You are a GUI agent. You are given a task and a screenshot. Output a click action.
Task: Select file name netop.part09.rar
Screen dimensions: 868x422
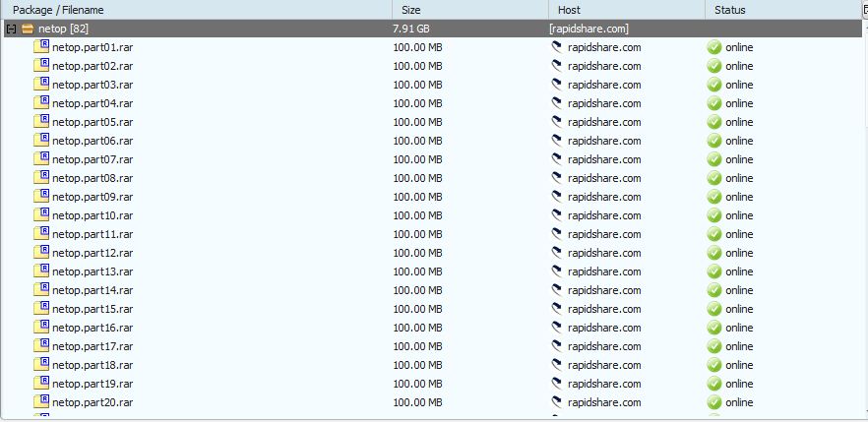pyautogui.click(x=93, y=197)
